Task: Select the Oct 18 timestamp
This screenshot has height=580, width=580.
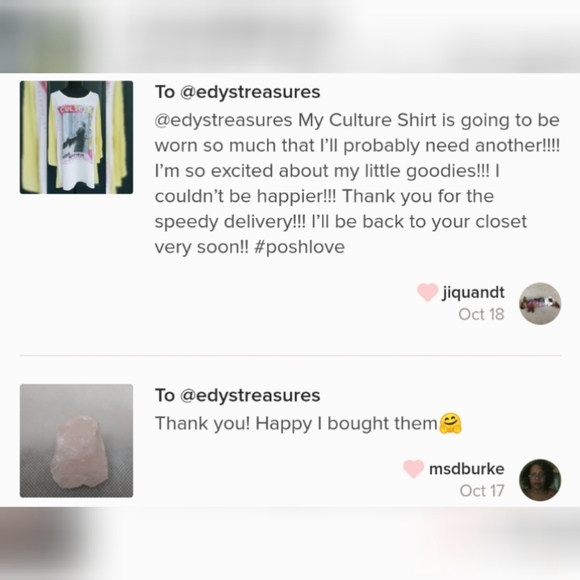Action: [481, 314]
